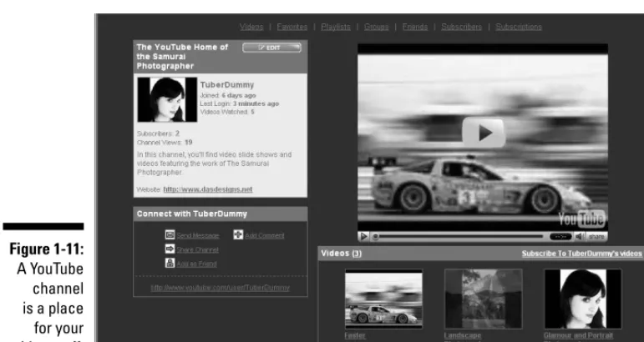Image resolution: width=644 pixels, height=342 pixels.
Task: Click the Add Comment plus icon
Action: [238, 234]
